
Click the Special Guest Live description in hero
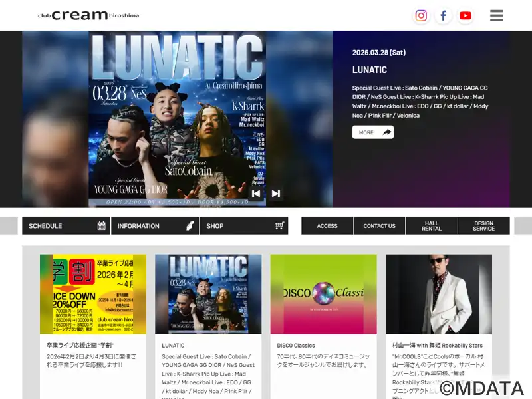420,102
